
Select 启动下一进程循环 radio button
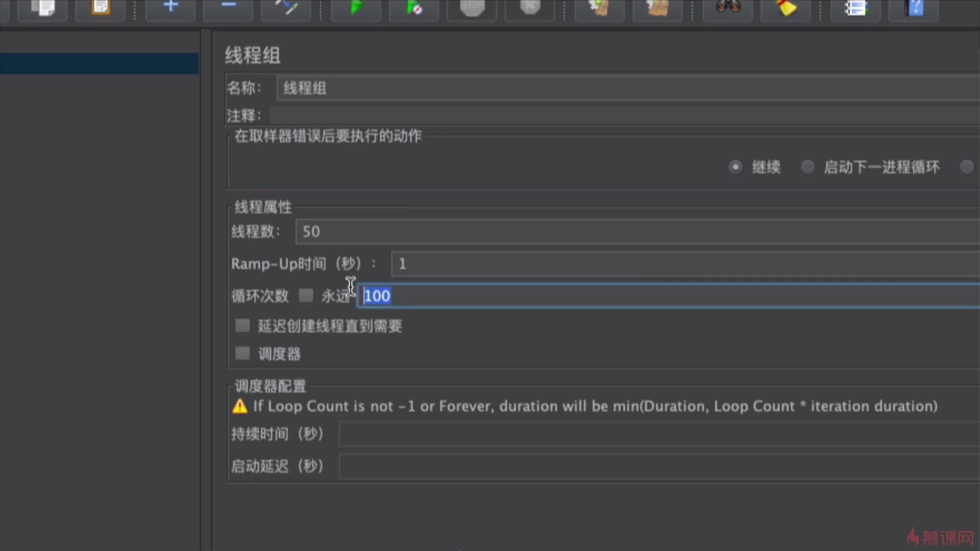coord(807,167)
